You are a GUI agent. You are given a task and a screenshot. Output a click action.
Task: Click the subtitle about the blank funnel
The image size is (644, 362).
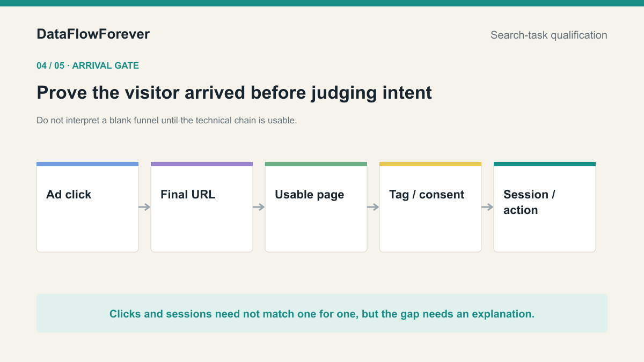(x=167, y=121)
